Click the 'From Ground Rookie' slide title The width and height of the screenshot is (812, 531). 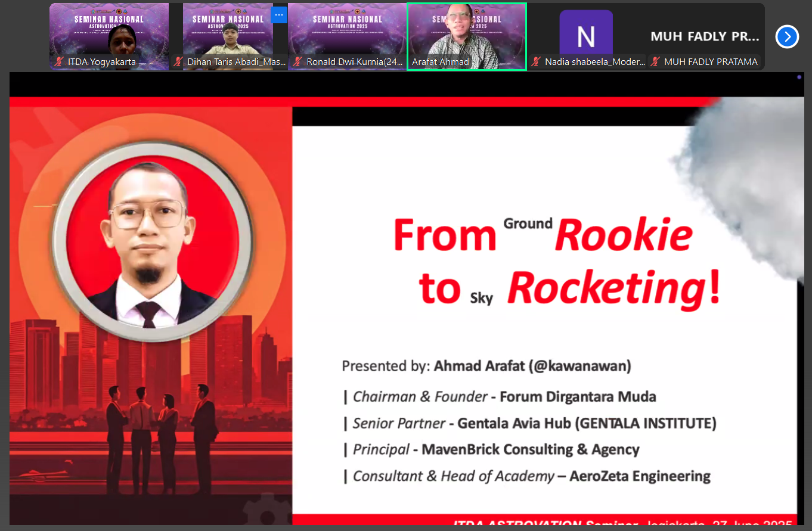pos(543,235)
